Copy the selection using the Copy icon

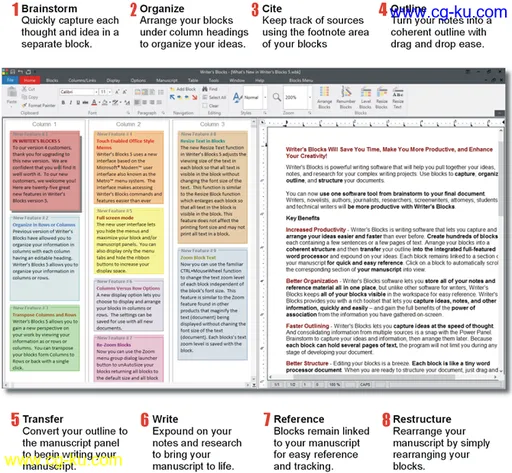tap(24, 97)
